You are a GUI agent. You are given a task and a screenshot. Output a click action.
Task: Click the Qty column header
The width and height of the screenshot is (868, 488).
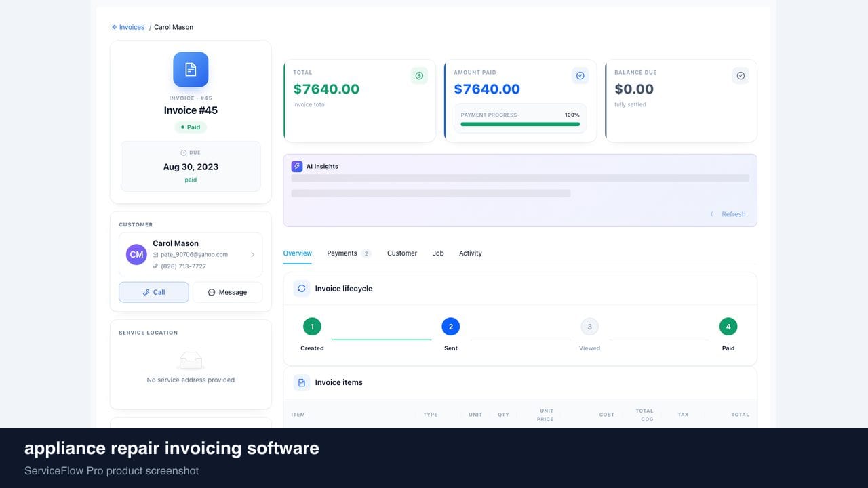[x=503, y=415]
